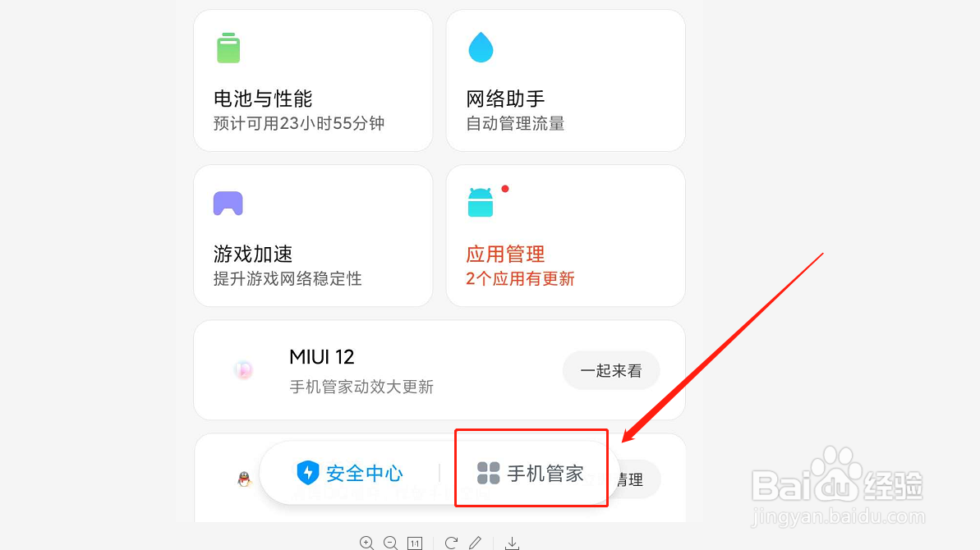Image resolution: width=980 pixels, height=550 pixels.
Task: Select the zoom out magnifier icon
Action: [x=390, y=542]
